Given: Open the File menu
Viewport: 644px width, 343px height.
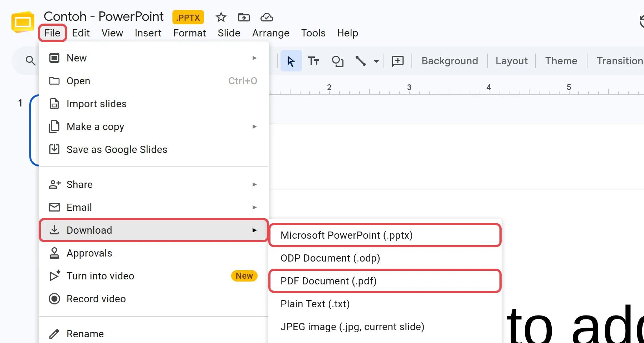Looking at the screenshot, I should [53, 33].
